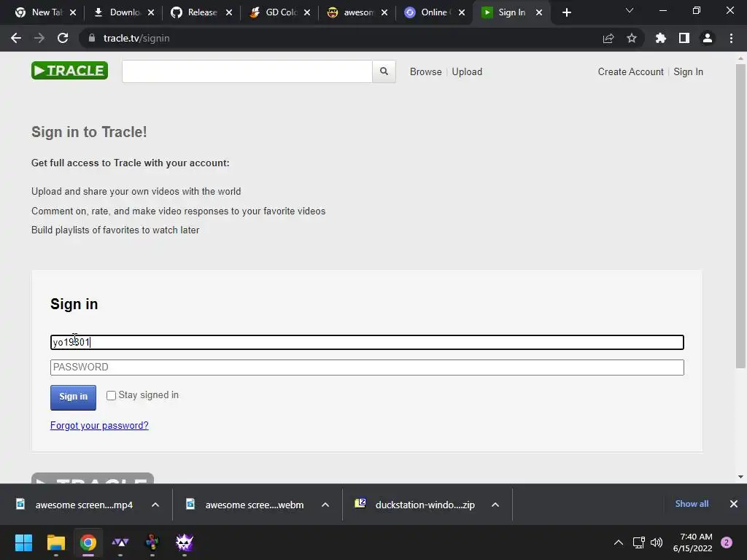Check the Stay signed in checkbox
This screenshot has width=747, height=560.
pos(111,396)
